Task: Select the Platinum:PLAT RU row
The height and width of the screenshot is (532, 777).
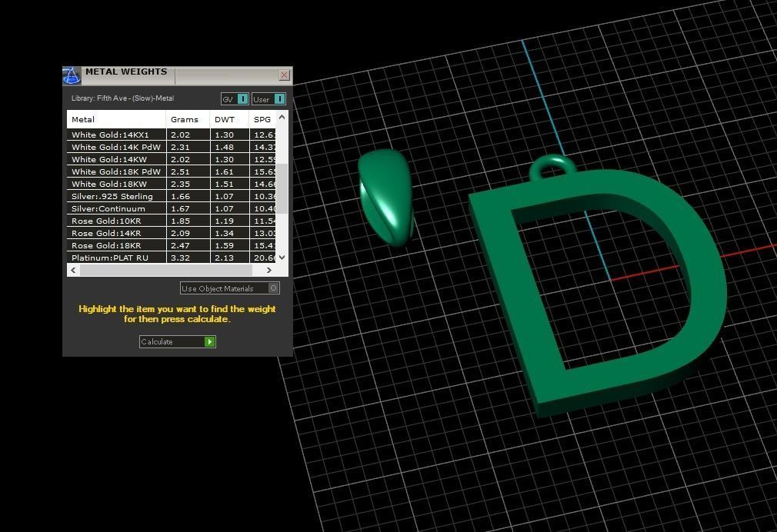Action: [172, 258]
